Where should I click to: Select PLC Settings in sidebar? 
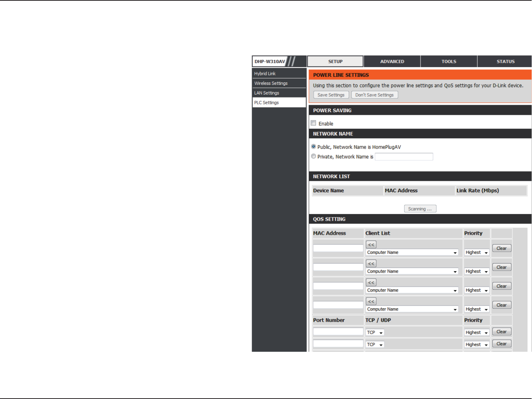(x=279, y=103)
